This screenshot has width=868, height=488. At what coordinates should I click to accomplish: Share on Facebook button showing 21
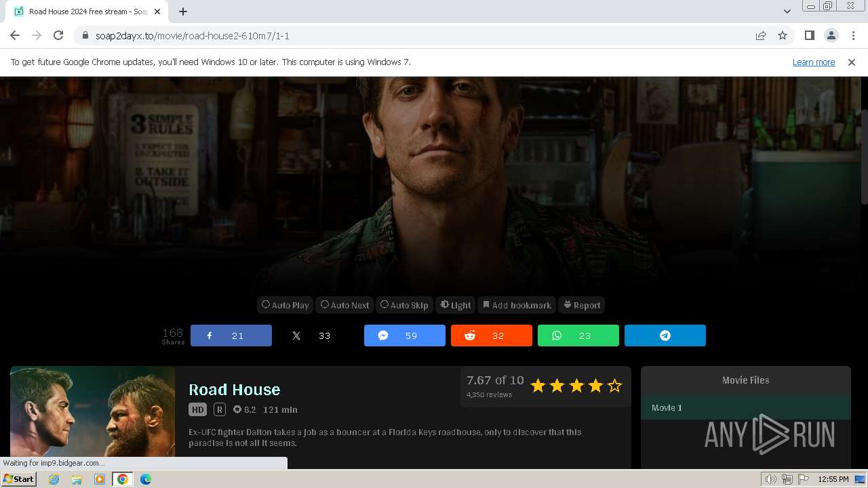coord(231,335)
